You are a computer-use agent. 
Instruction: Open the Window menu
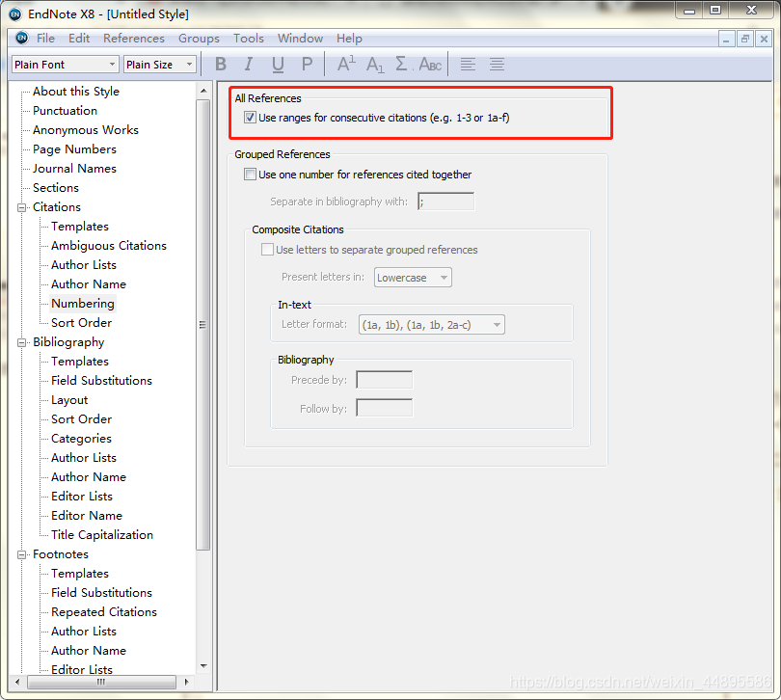(x=300, y=39)
